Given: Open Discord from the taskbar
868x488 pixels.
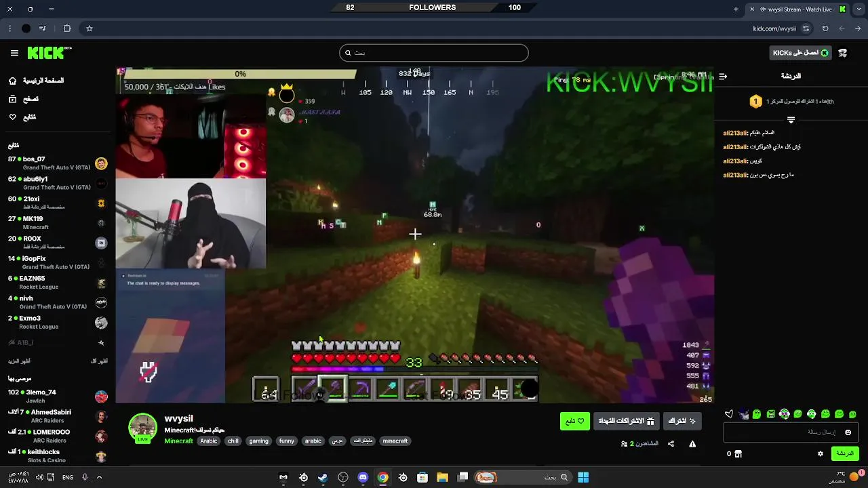Looking at the screenshot, I should [363, 477].
